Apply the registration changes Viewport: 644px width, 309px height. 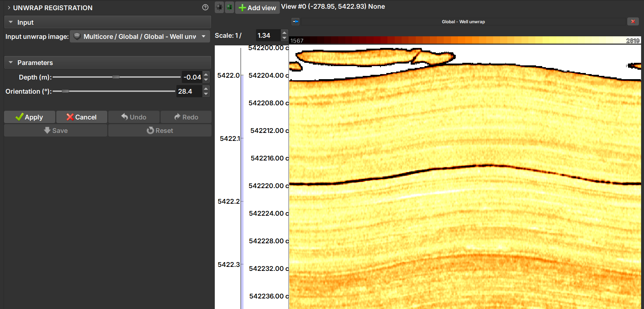(29, 117)
